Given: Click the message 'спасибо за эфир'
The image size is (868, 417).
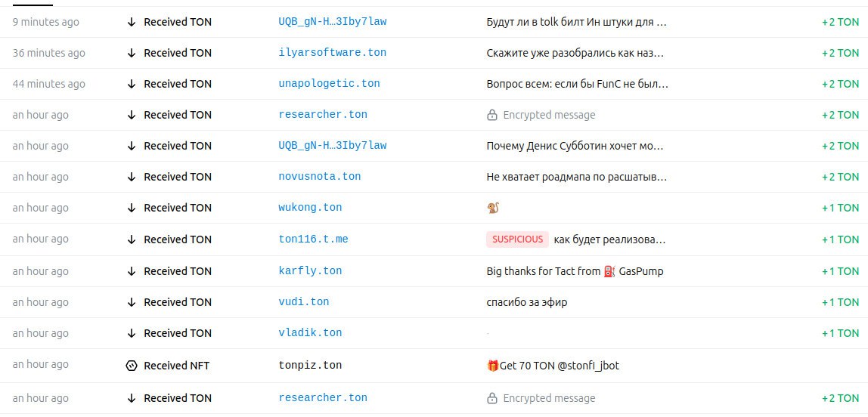Looking at the screenshot, I should click(x=526, y=302).
